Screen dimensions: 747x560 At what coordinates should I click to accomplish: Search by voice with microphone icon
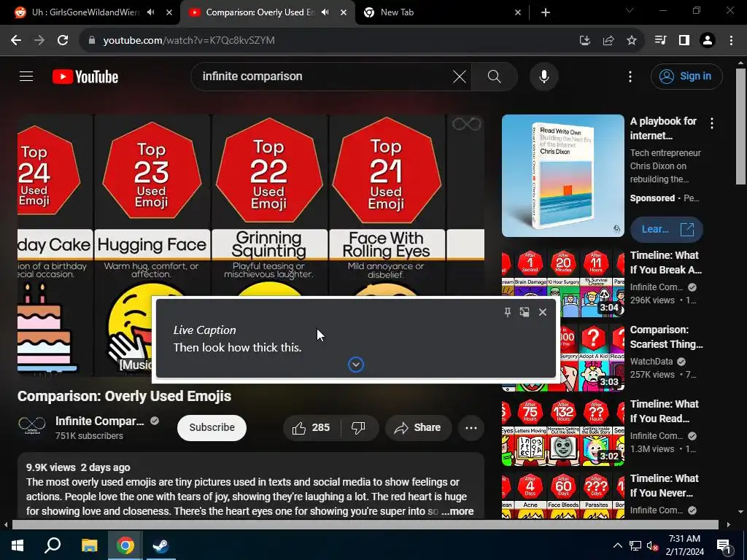(543, 77)
